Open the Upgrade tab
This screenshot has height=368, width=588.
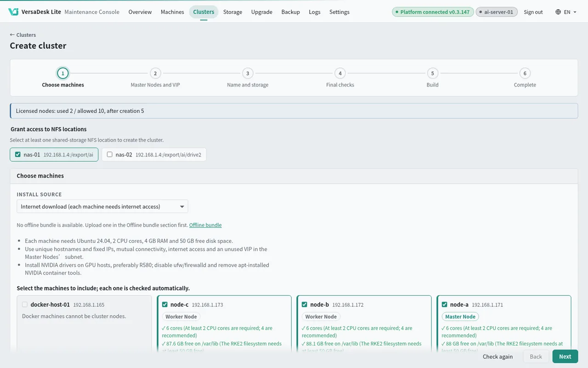(x=262, y=12)
